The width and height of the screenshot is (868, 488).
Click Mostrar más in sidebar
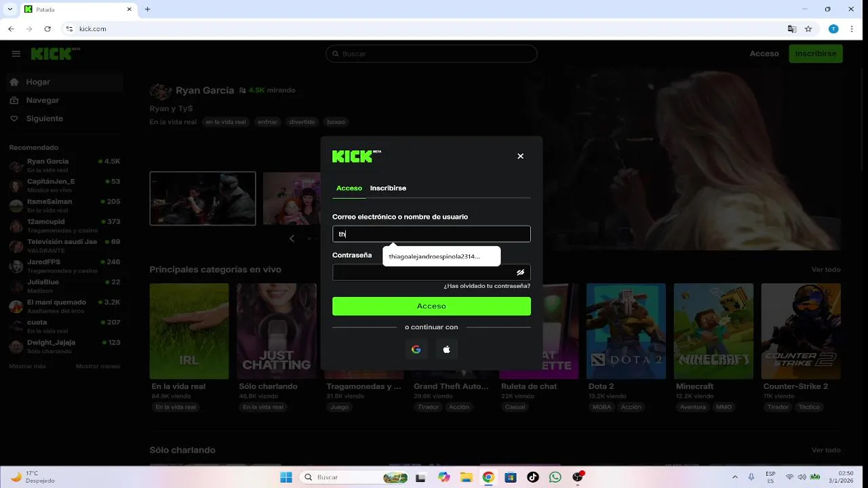[x=27, y=366]
